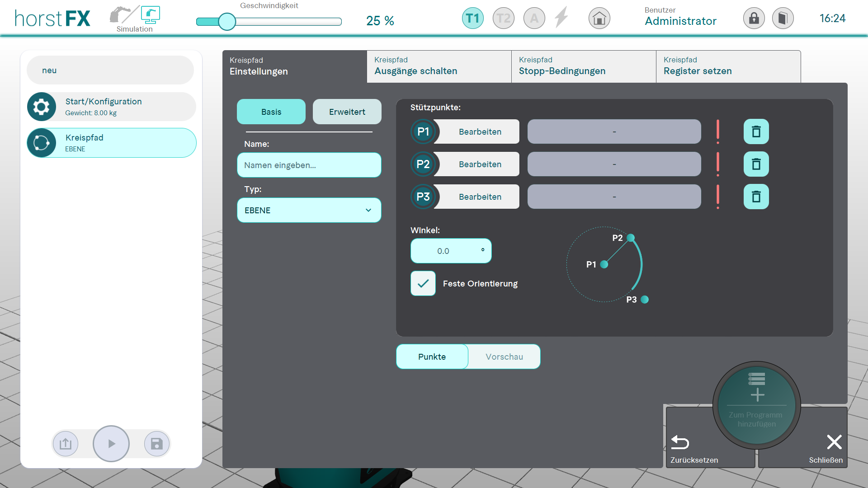
Task: Select T1 operating mode
Action: pos(472,19)
